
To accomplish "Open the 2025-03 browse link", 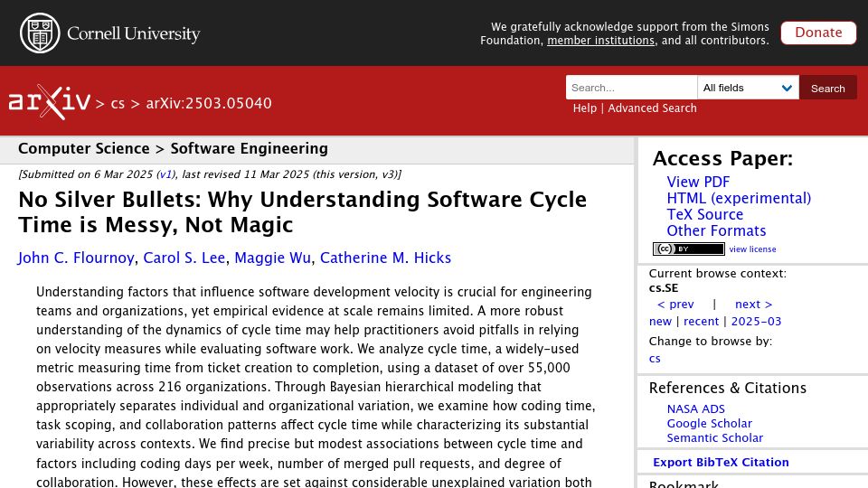I will tap(756, 322).
